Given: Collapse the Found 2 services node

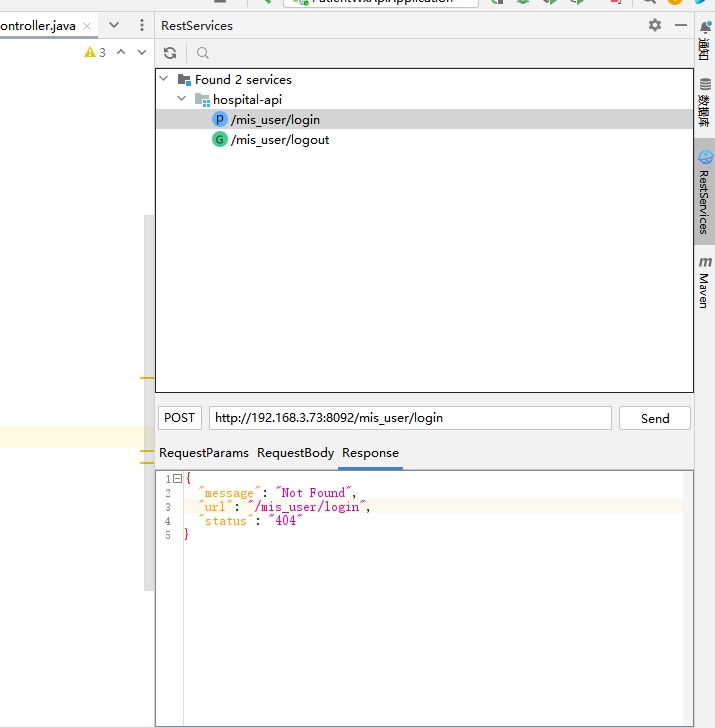Looking at the screenshot, I should click(x=164, y=79).
